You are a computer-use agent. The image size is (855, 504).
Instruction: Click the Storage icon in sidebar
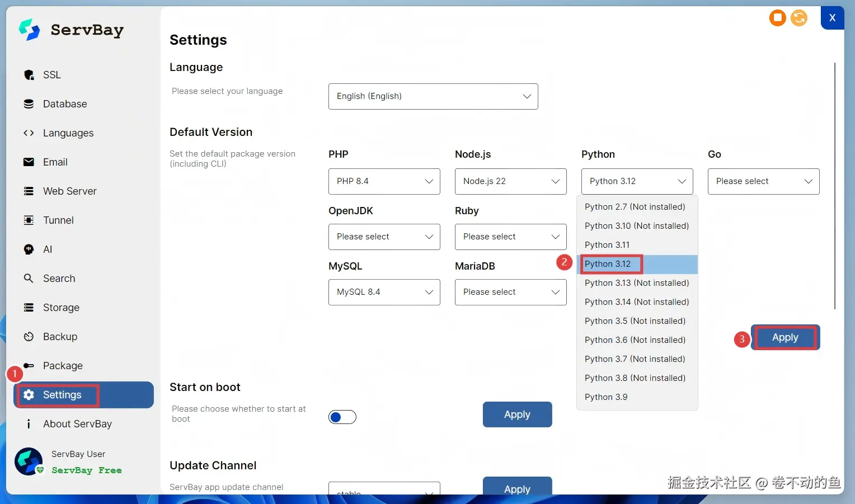click(29, 308)
